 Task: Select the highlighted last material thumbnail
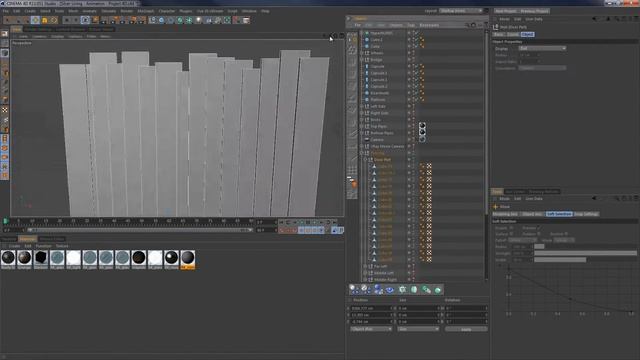tap(188, 260)
